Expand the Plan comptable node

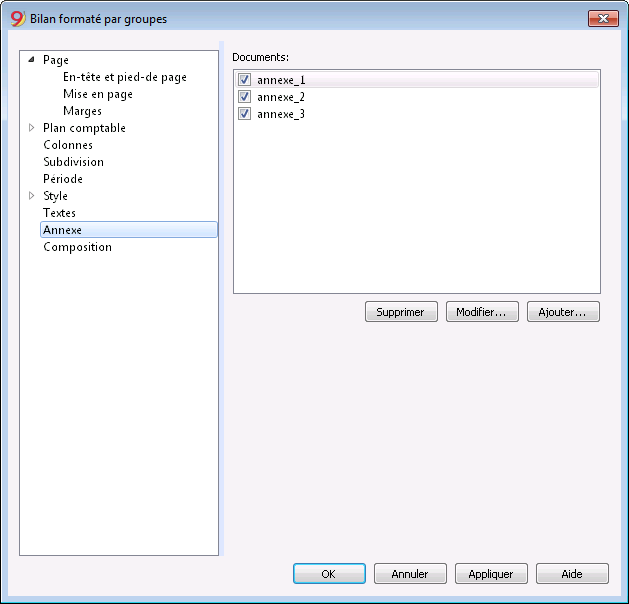(31, 128)
